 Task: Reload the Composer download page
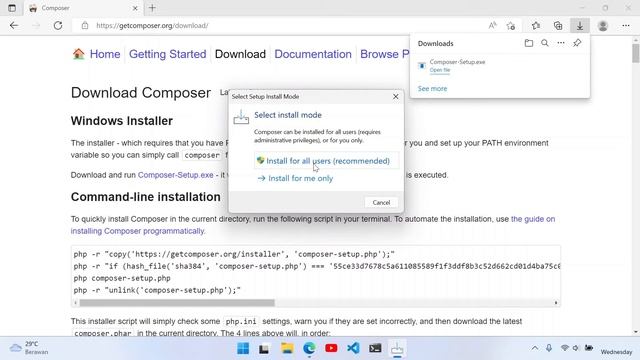click(58, 25)
